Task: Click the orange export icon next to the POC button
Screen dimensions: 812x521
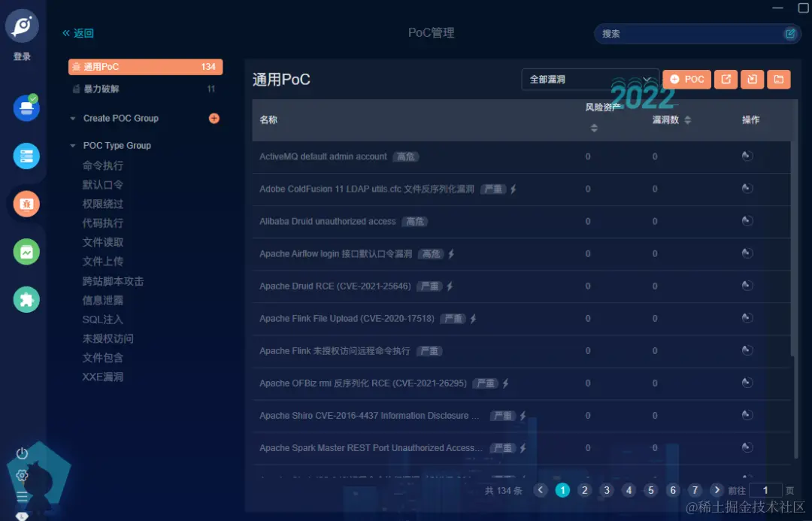Action: click(726, 79)
